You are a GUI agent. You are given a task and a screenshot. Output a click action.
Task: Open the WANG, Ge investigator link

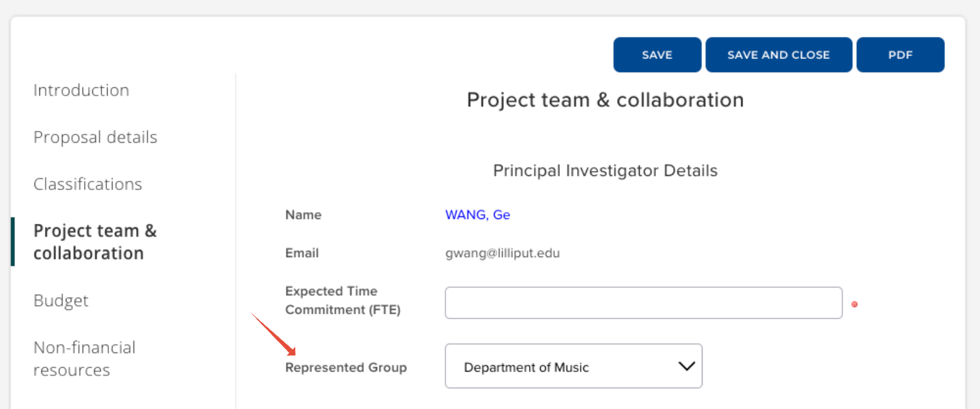[x=477, y=215]
